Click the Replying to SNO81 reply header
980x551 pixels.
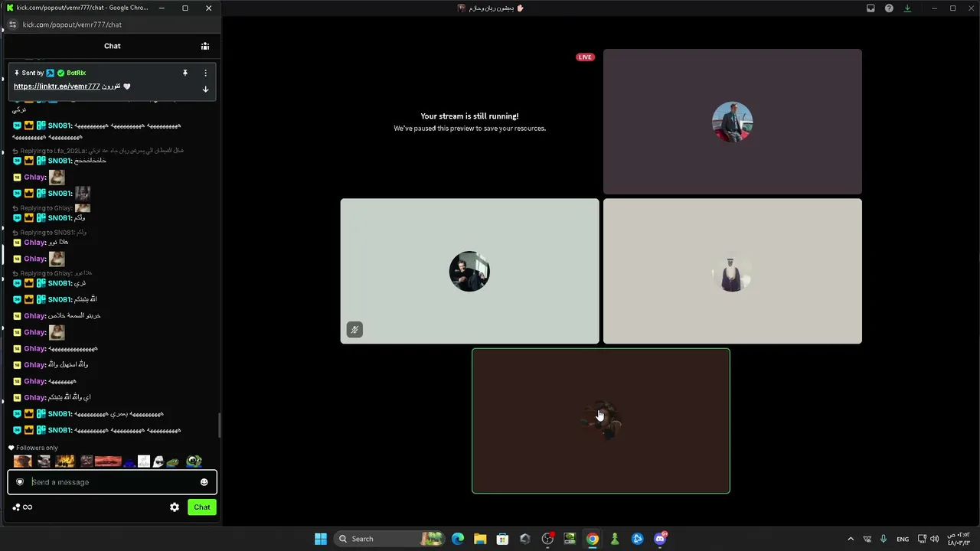point(50,233)
